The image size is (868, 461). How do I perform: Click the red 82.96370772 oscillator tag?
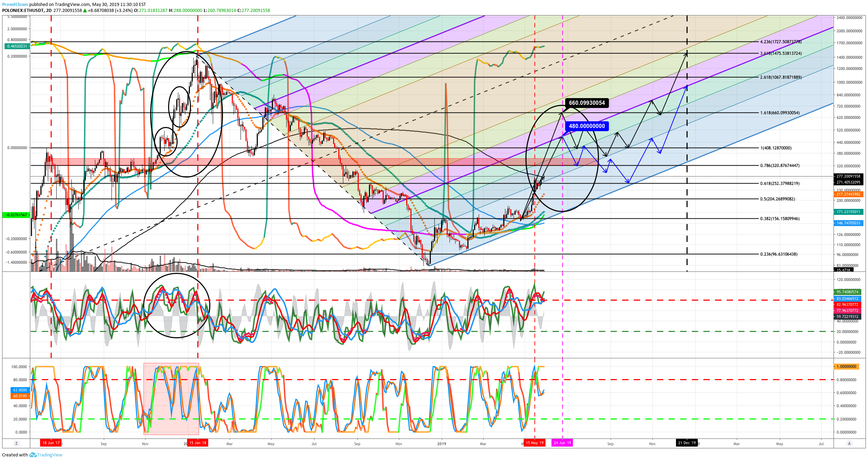click(x=847, y=305)
